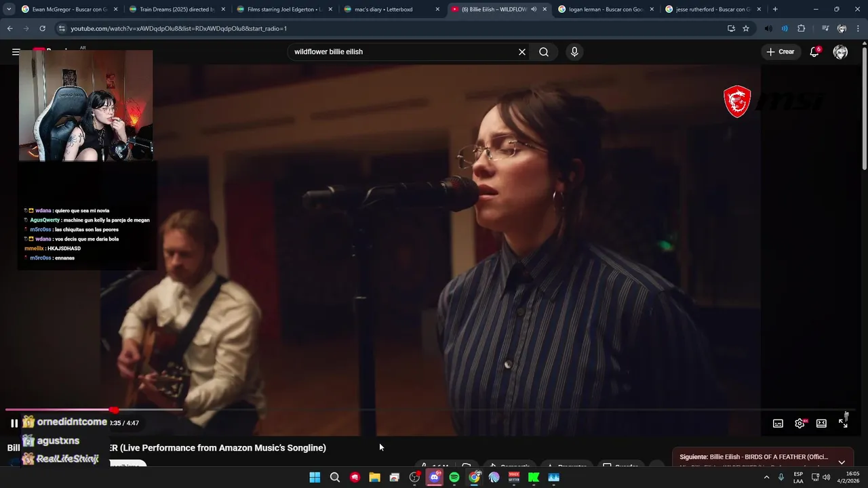Open OBS Studio from taskbar
Screen dimensions: 868x488
click(414, 477)
